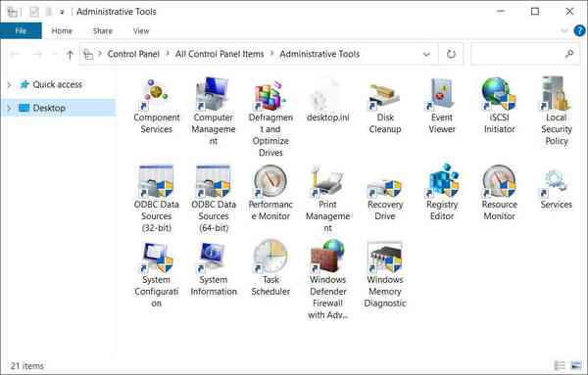Navigate to Control Panel breadcrumb
Image resolution: width=588 pixels, height=375 pixels.
[x=133, y=54]
